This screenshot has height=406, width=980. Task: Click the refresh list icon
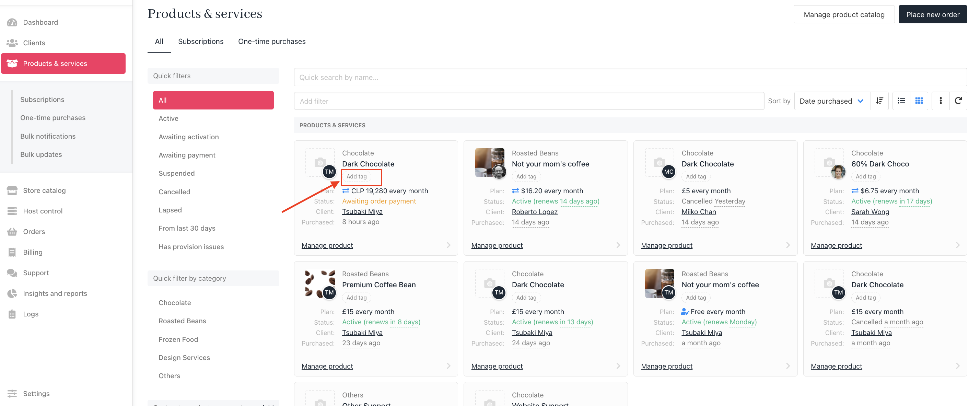coord(958,101)
